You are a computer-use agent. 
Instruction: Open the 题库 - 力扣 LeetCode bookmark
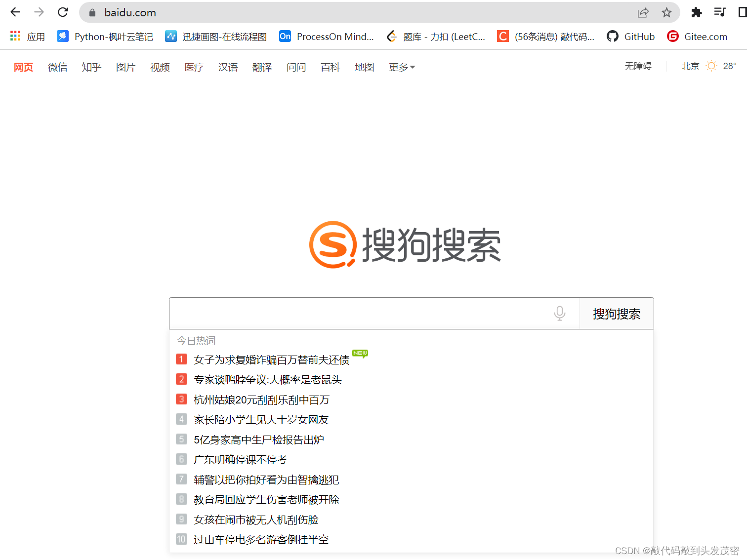(436, 37)
